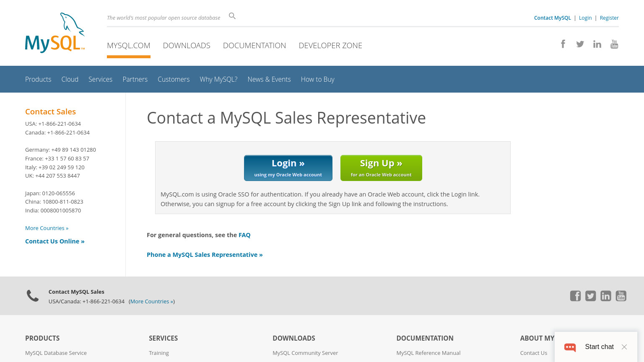Click the Germany phone number line
Viewport: 644px width, 362px height.
click(60, 150)
